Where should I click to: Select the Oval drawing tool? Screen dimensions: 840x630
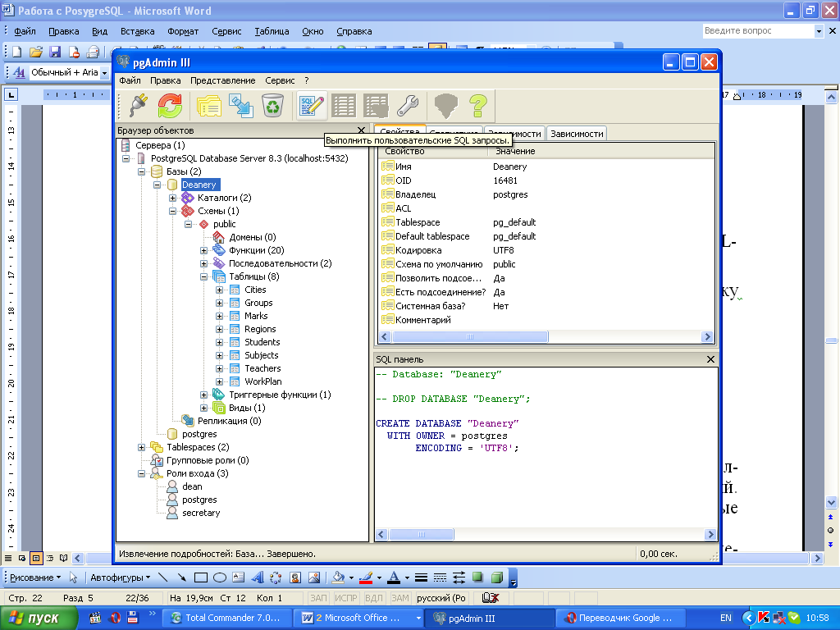tap(220, 577)
